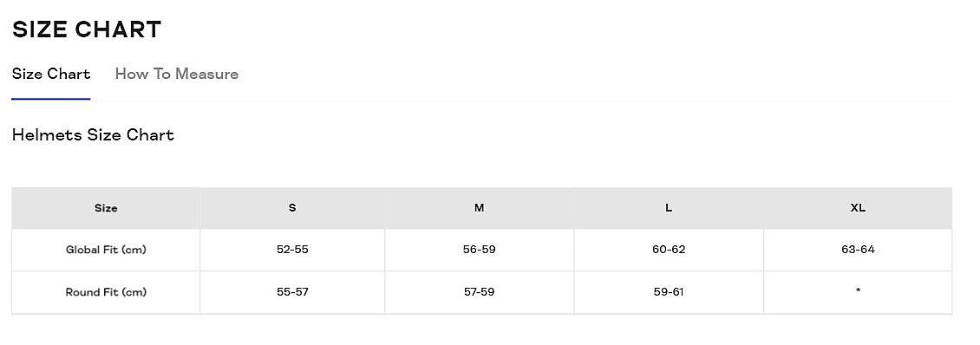Click the 59-61 Round Fit cell

(669, 292)
